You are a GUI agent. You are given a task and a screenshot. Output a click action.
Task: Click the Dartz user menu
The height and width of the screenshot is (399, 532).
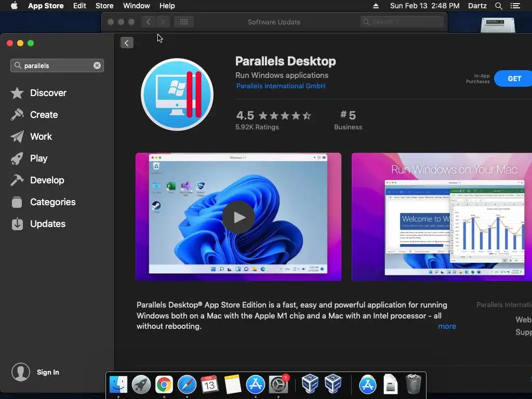click(477, 6)
